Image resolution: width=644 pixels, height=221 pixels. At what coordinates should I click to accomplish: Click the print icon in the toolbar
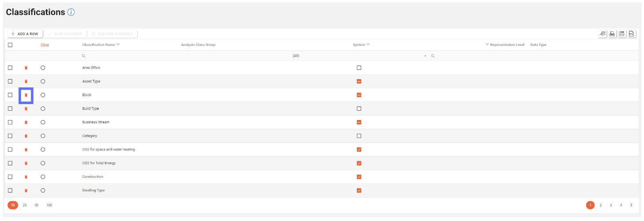[612, 34]
